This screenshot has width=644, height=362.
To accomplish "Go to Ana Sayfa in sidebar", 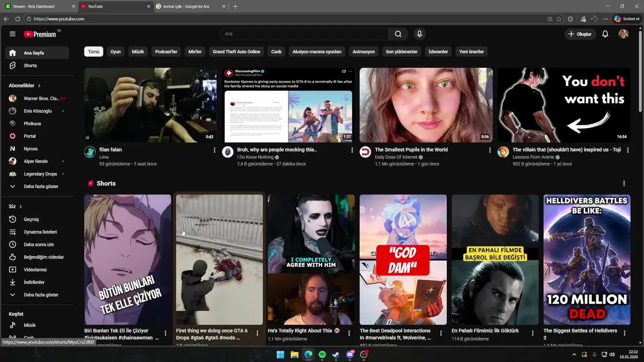I will tap(37, 53).
